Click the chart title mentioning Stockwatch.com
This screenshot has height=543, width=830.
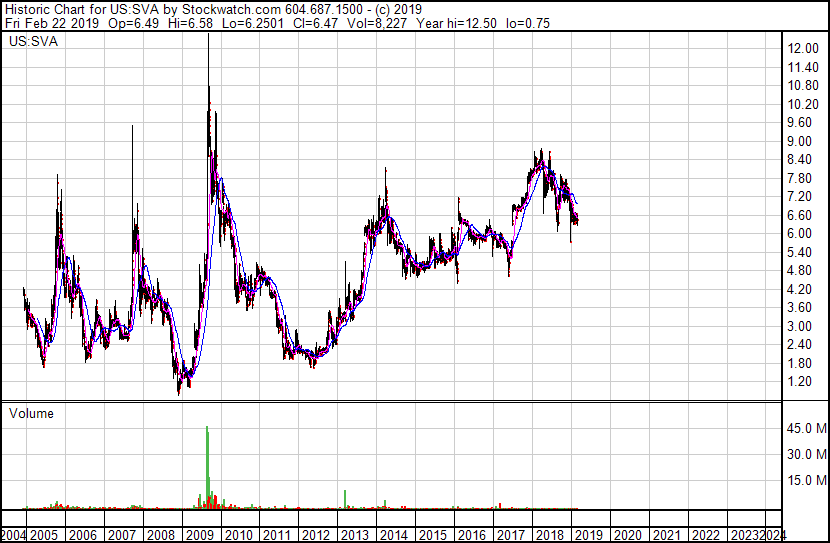point(213,9)
